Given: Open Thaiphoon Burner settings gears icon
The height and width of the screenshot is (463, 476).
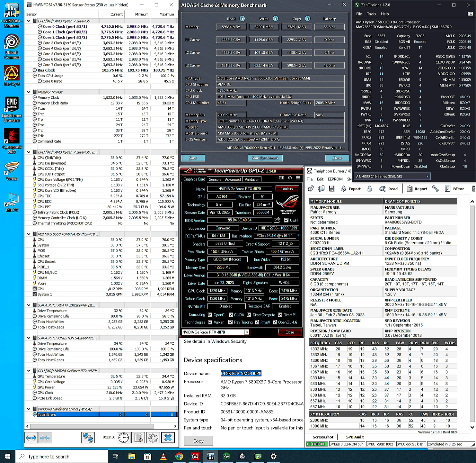Looking at the screenshot, I should [x=311, y=189].
